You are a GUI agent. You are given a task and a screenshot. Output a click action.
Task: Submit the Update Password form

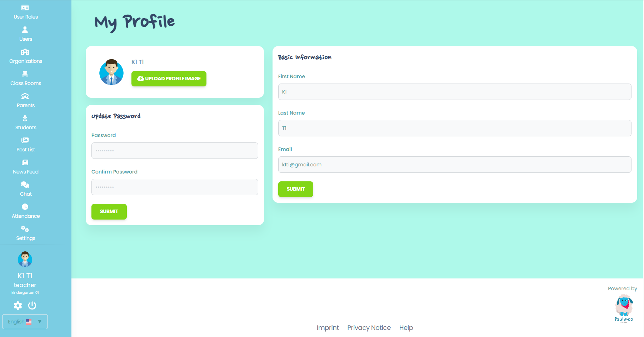[x=109, y=212]
